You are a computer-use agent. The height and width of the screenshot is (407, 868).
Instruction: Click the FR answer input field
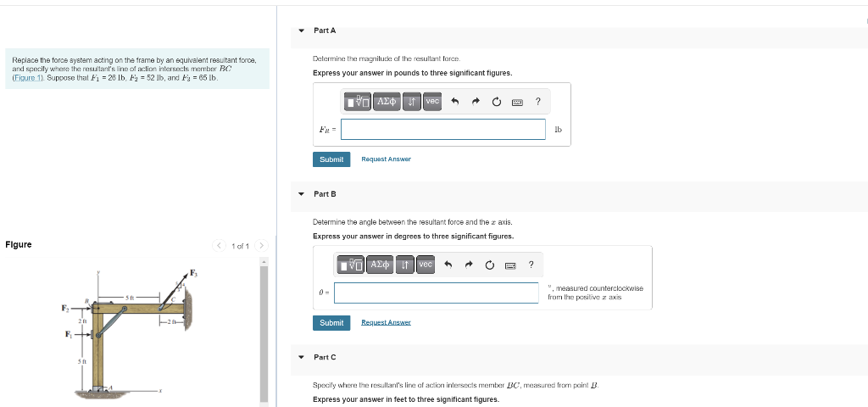click(442, 130)
